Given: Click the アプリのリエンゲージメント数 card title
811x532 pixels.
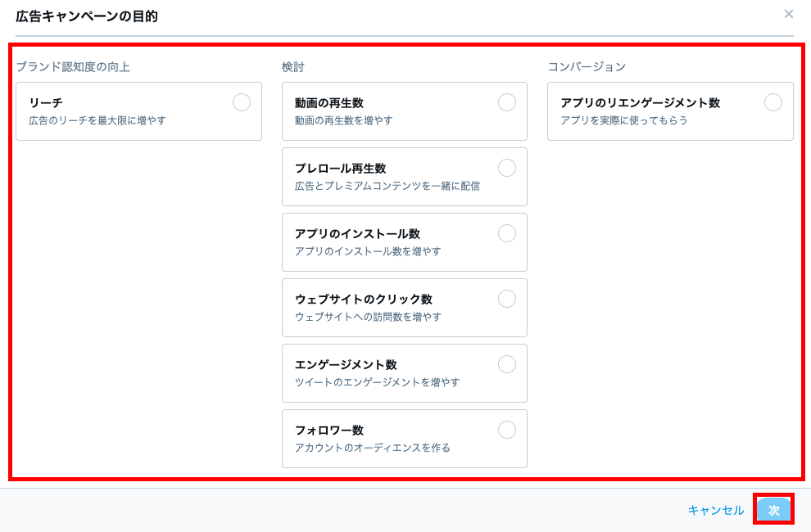Looking at the screenshot, I should click(x=640, y=103).
